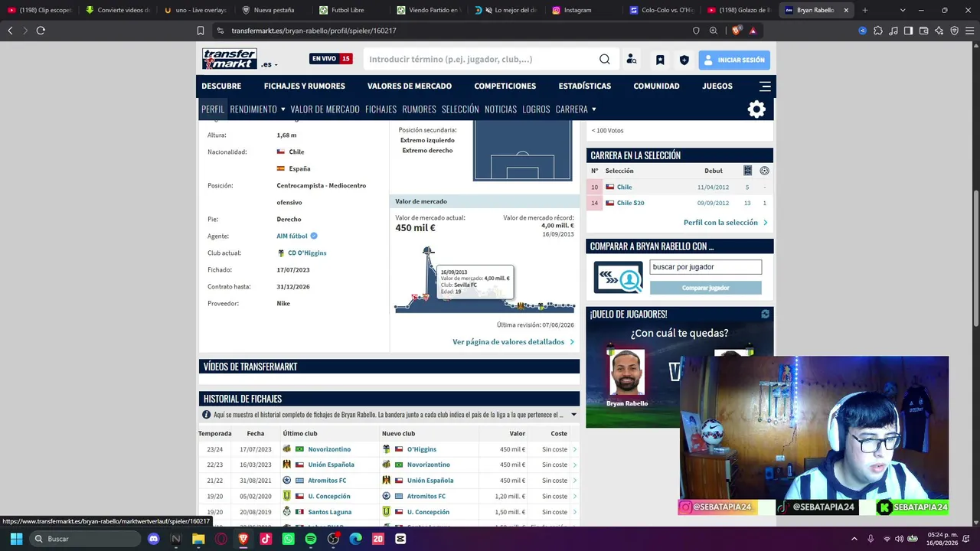Open the Windows Start menu
The image size is (980, 551).
click(x=16, y=539)
